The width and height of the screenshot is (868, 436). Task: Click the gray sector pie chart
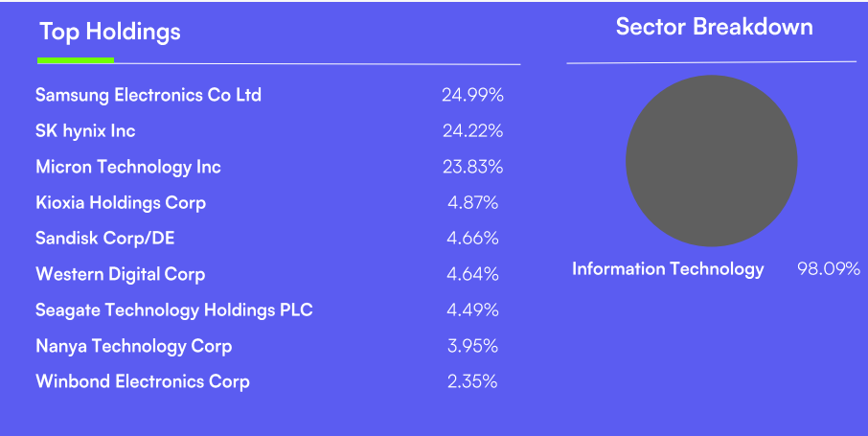(x=711, y=161)
